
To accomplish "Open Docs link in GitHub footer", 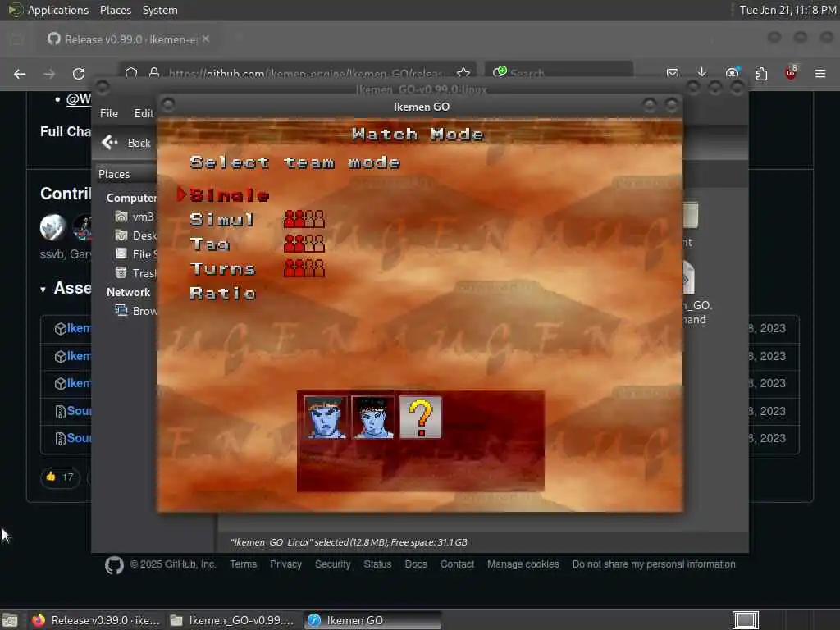I will click(x=416, y=564).
